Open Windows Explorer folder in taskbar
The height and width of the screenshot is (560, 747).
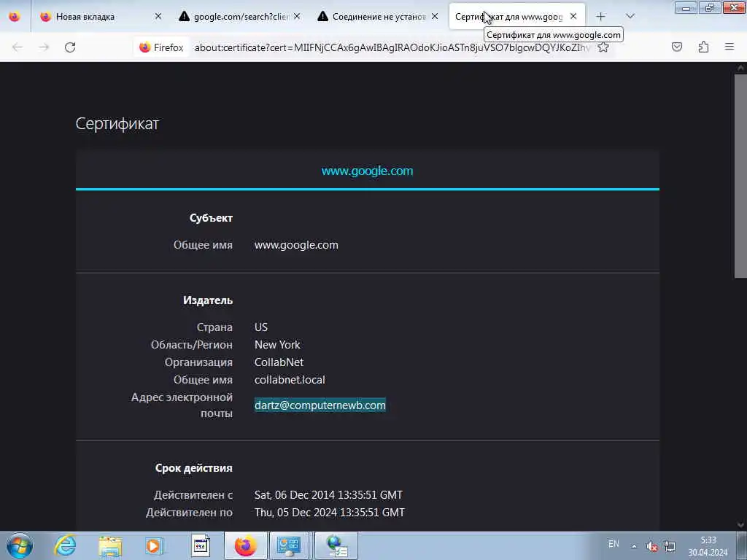(x=111, y=545)
